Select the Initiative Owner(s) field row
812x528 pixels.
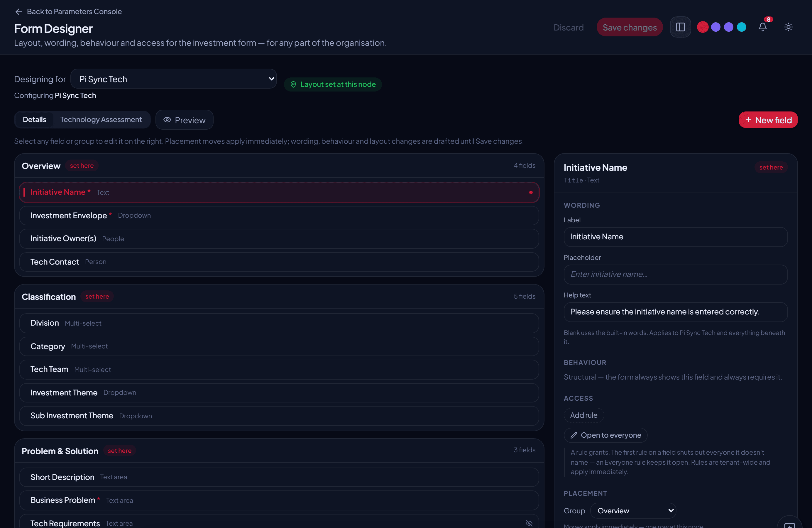pos(279,238)
